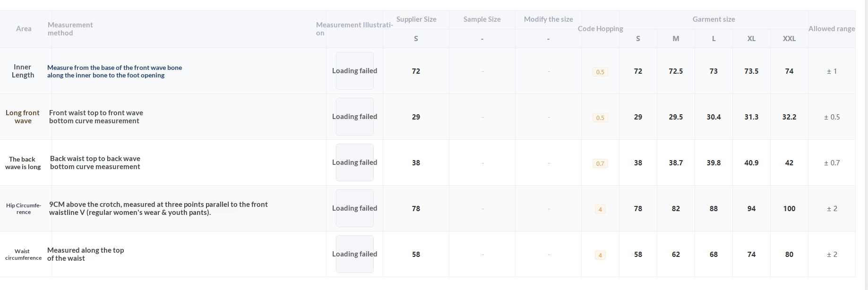Click the Allowed range column header
Image resolution: width=868 pixels, height=290 pixels.
coord(832,29)
